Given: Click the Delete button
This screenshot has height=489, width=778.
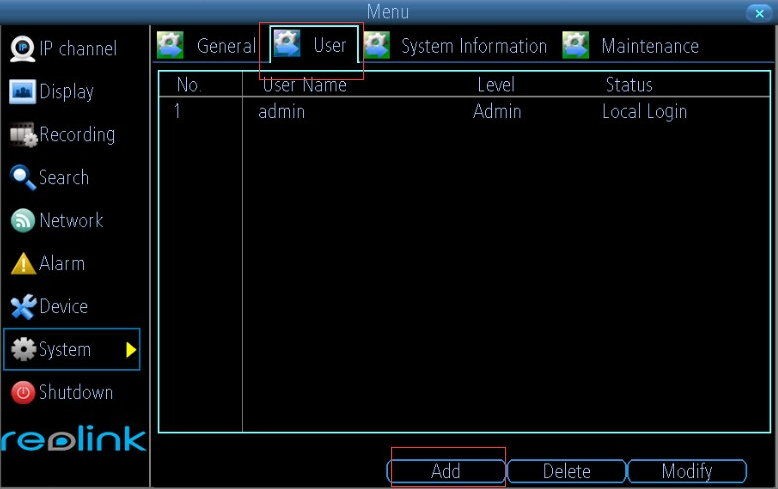Looking at the screenshot, I should pos(566,471).
